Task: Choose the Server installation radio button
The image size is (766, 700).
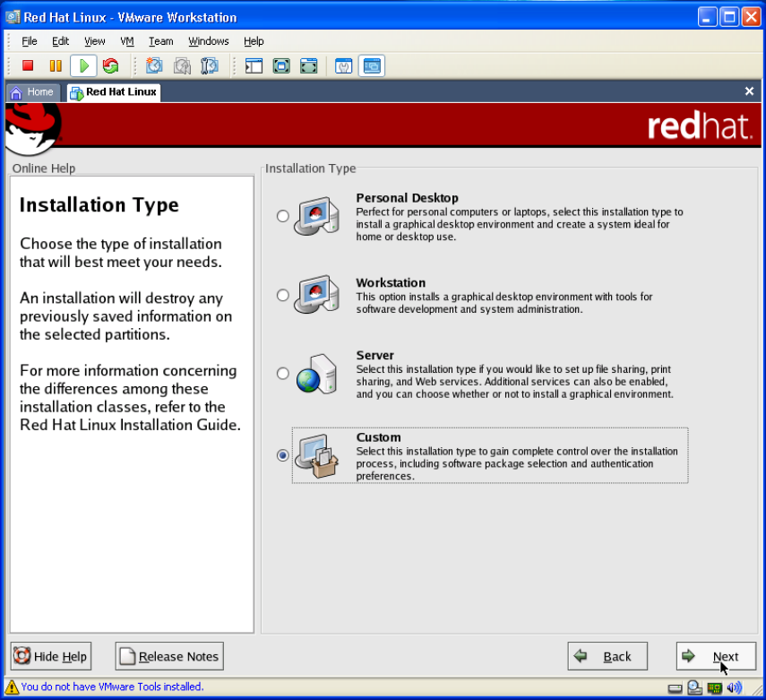Action: (x=283, y=373)
